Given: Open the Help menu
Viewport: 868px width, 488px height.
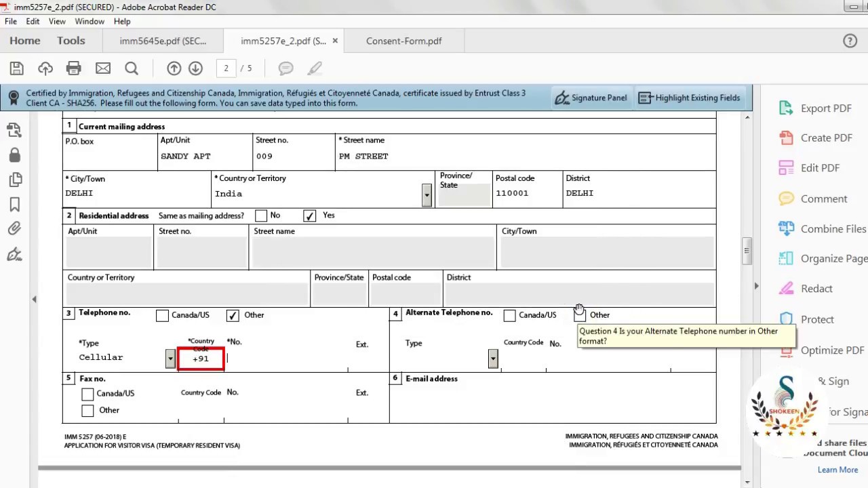Looking at the screenshot, I should (122, 21).
